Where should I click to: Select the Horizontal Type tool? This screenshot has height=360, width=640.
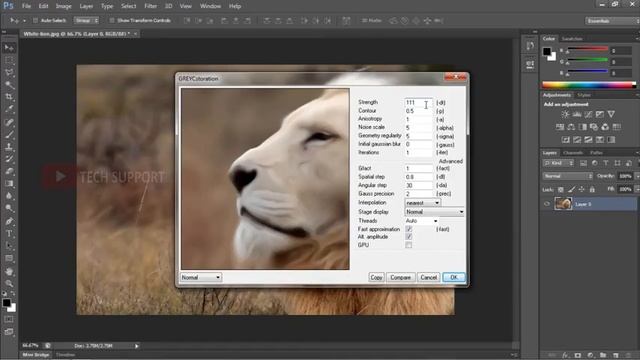click(9, 234)
